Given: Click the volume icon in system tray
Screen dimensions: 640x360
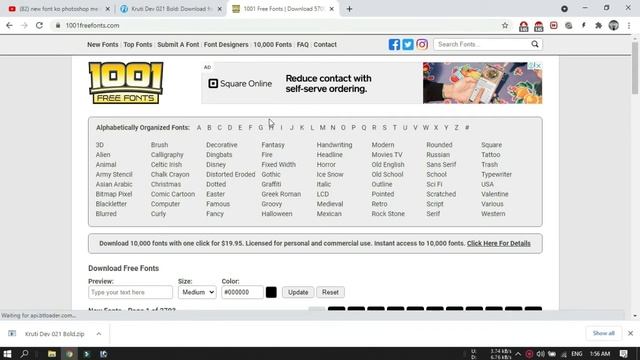Looking at the screenshot, I should tap(540, 354).
